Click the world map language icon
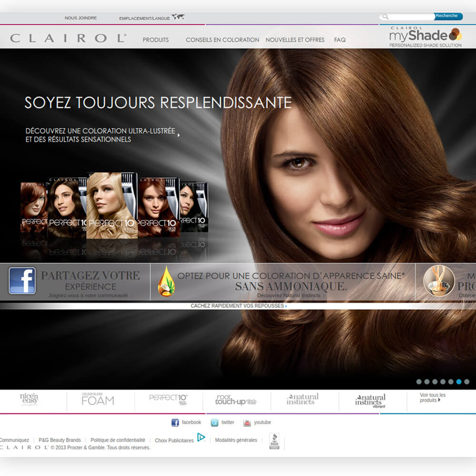Image resolution: width=476 pixels, height=476 pixels. [178, 17]
